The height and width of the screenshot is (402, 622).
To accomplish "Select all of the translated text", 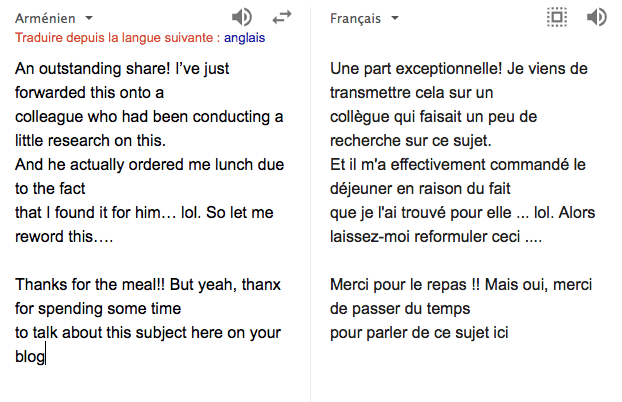I will [557, 17].
